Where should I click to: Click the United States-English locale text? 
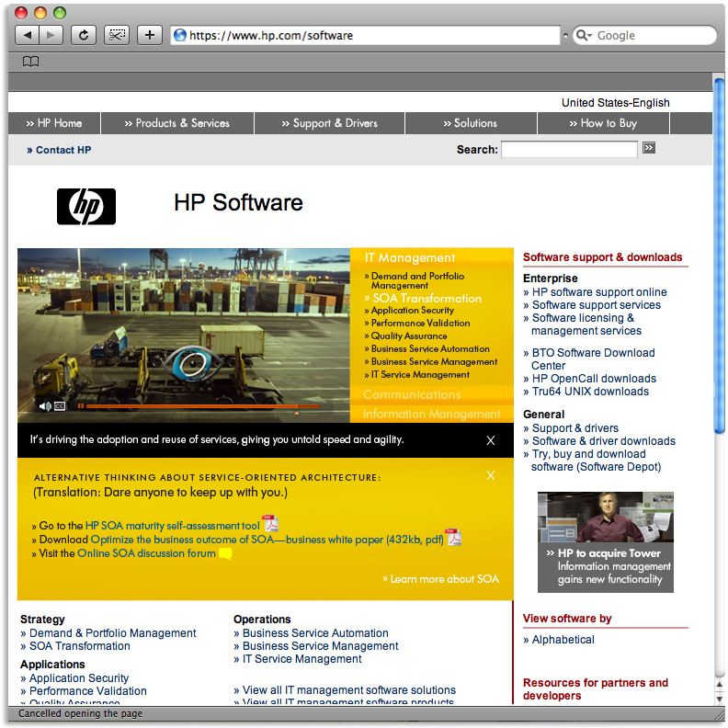615,103
